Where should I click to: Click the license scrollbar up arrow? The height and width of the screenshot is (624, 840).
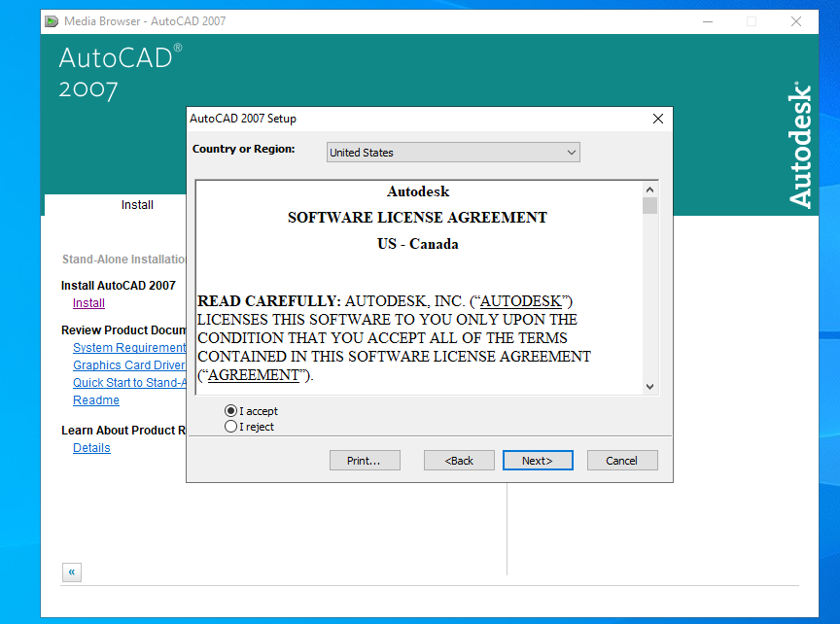click(x=650, y=190)
